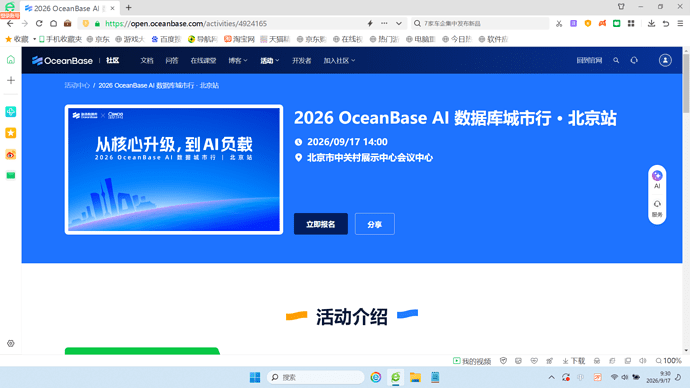Image resolution: width=690 pixels, height=388 pixels.
Task: Expand the address bar history dropdown
Action: coord(399,23)
